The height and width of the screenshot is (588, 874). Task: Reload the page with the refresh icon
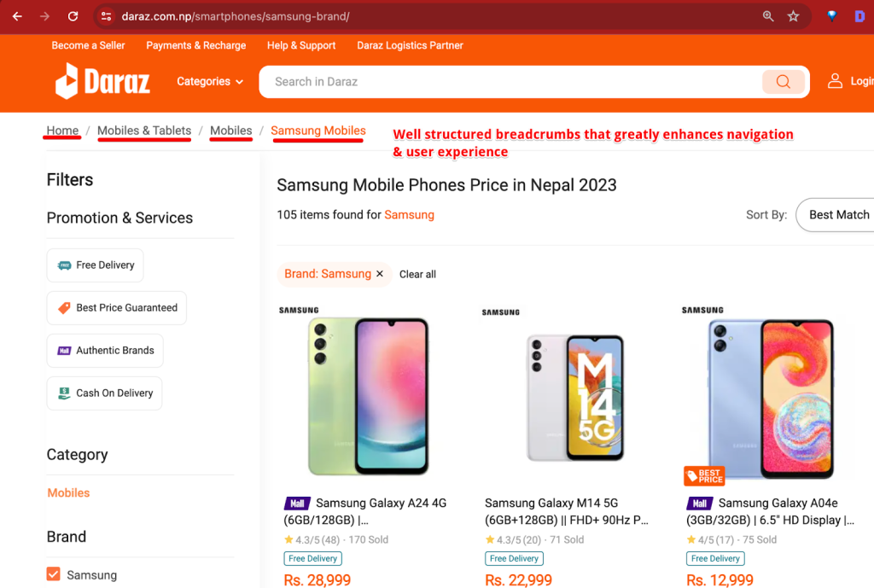click(x=73, y=16)
